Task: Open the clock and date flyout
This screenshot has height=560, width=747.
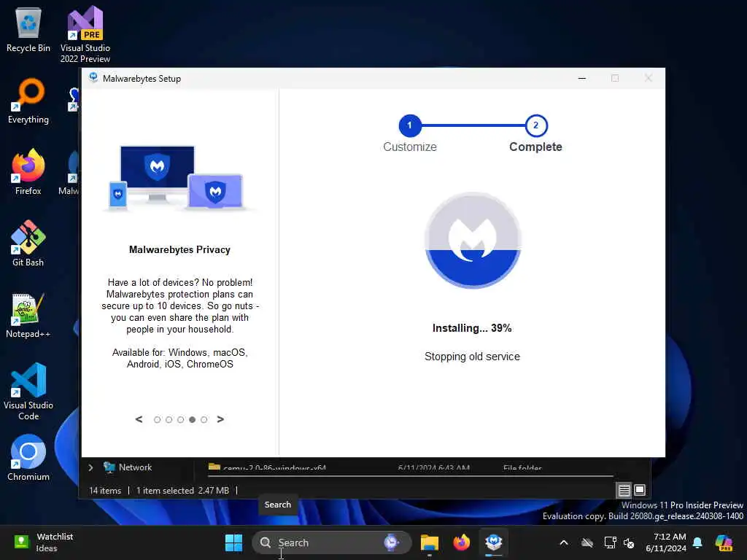Action: pos(665,542)
